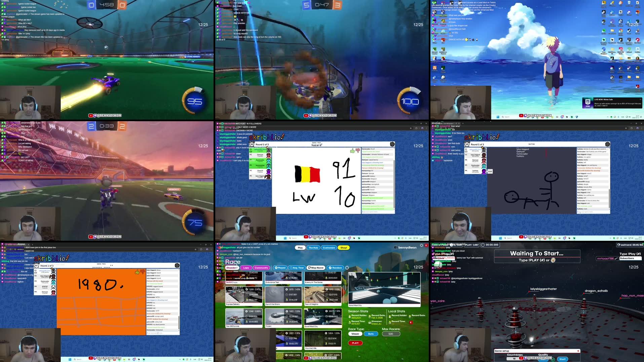Switch the Race Type to Bots
Viewport: 644px width, 362px height.
(x=371, y=334)
